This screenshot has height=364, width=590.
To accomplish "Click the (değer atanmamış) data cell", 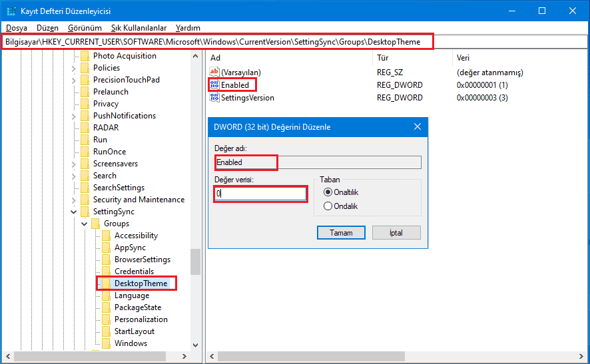I will (x=490, y=72).
